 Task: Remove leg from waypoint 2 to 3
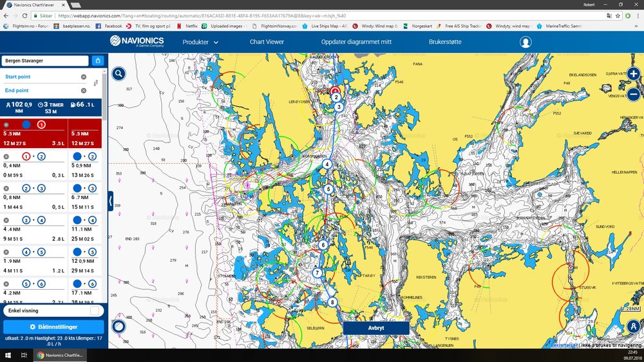[x=6, y=189]
